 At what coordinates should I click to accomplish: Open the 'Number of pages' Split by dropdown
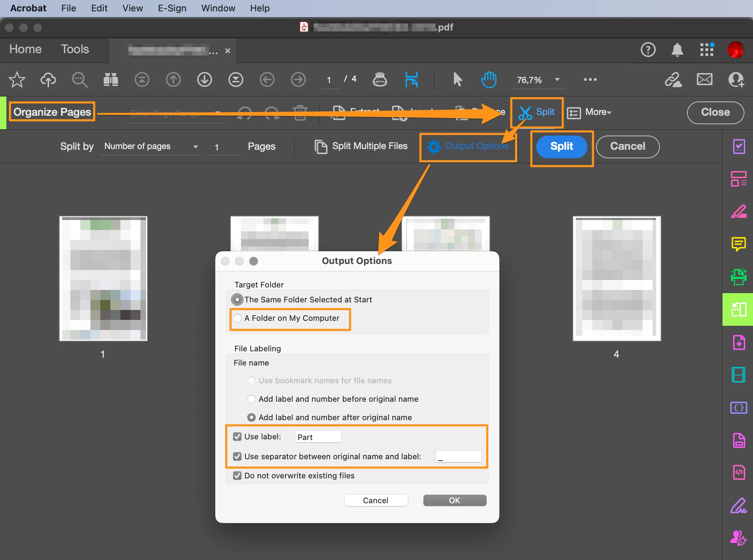click(151, 147)
